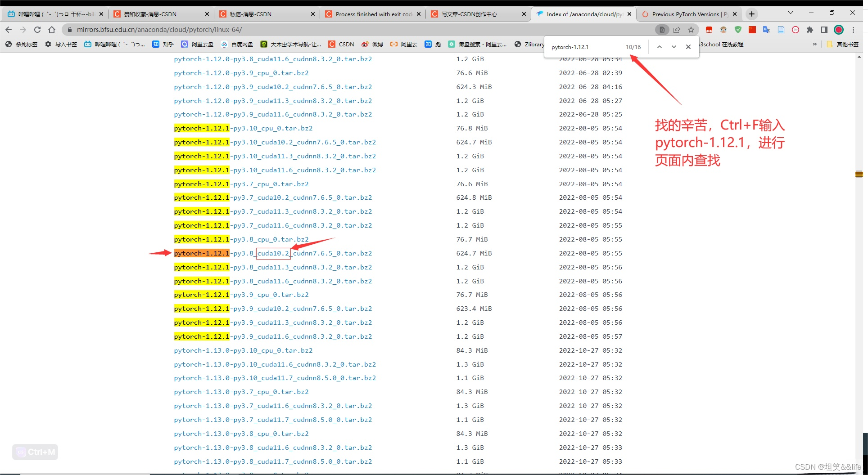Open the 杀死标签 bookmark
Viewport: 868px width, 475px height.
21,44
